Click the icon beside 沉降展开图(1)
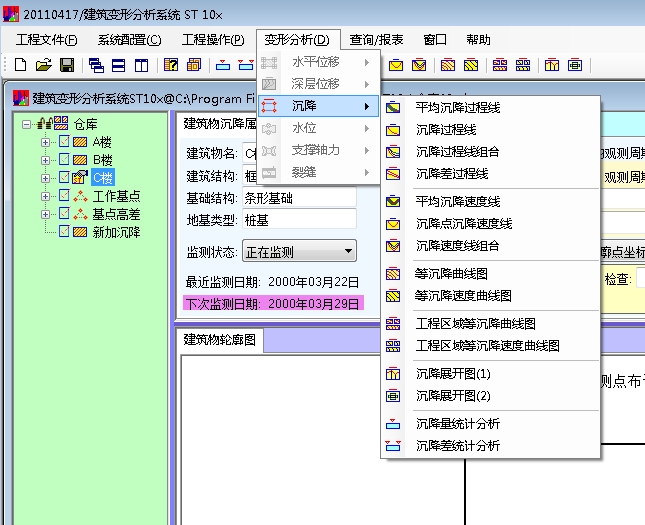 [393, 374]
